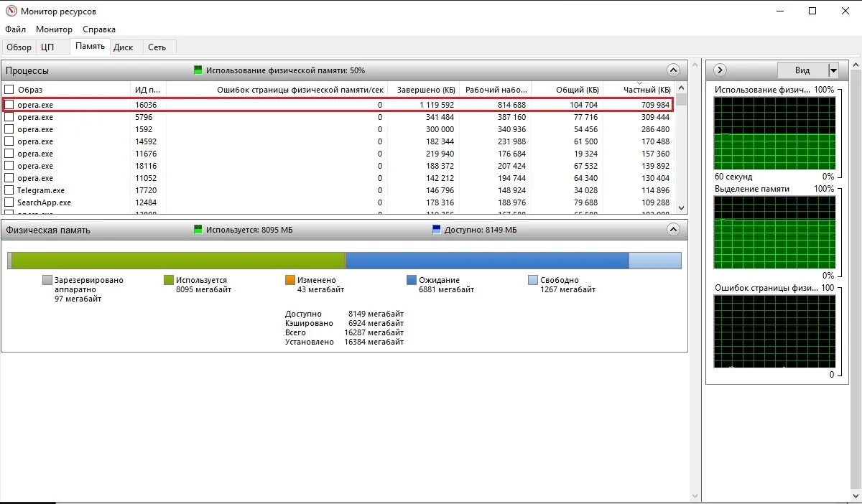Screen dimensions: 862x504
Task: Open the Файл menu
Action: [x=15, y=29]
